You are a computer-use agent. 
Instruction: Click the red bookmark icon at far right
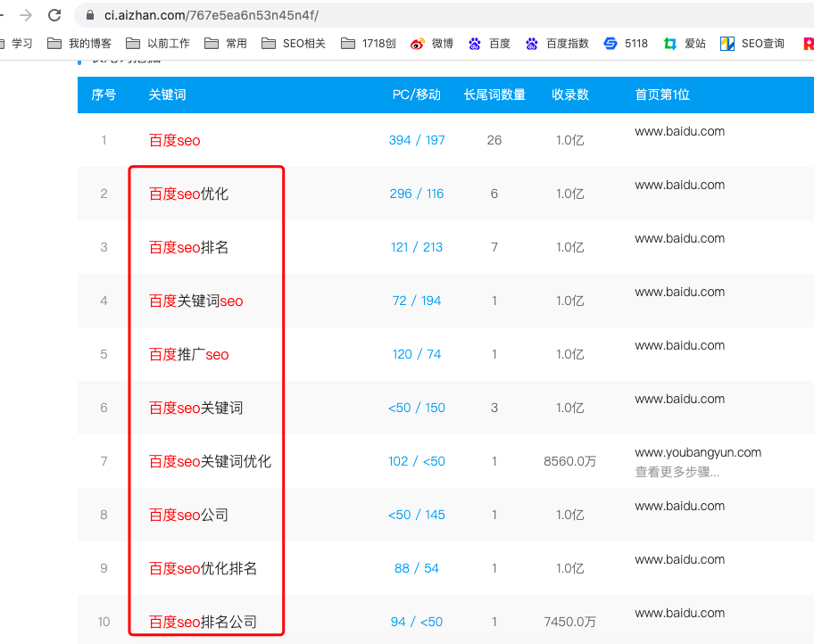pyautogui.click(x=807, y=43)
